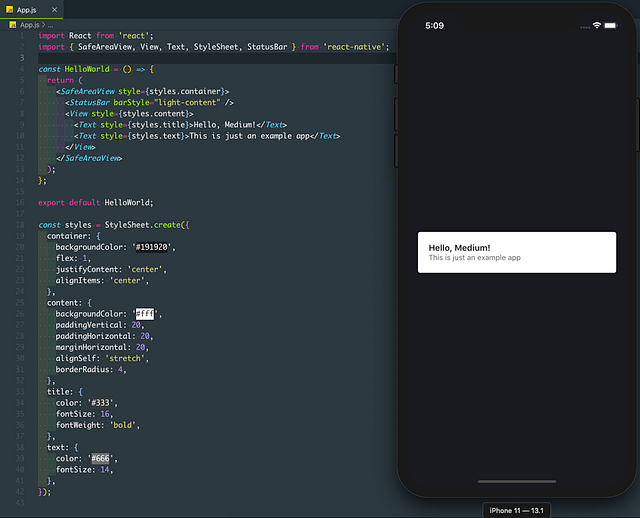The height and width of the screenshot is (518, 640).
Task: Click the #191920 color preview in code
Action: point(151,247)
